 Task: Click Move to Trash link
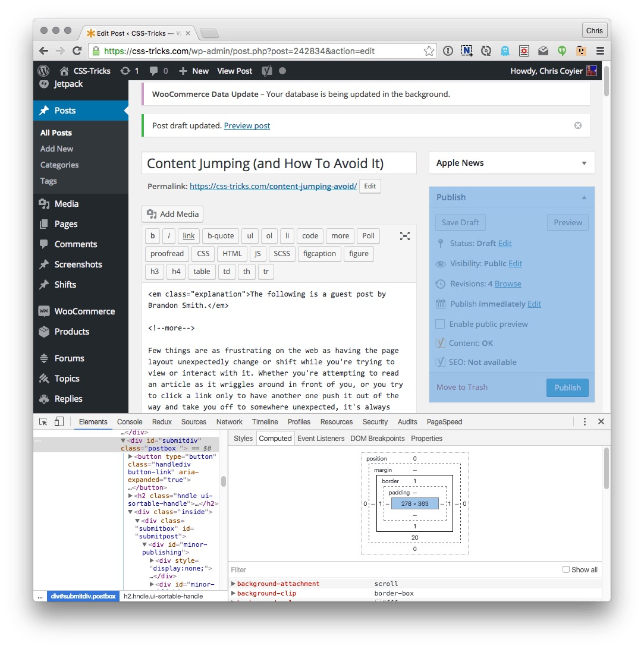click(462, 387)
